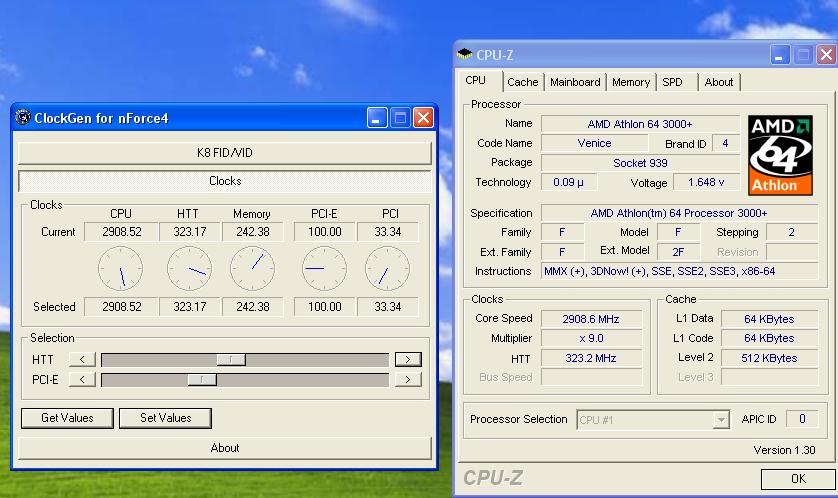Switch to the Memory tab in CPU-Z
Viewport: 838px width, 498px height.
click(x=631, y=82)
